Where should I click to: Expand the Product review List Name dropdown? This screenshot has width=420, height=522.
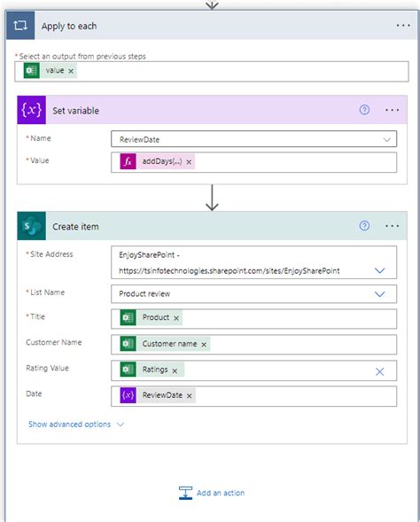click(x=380, y=294)
